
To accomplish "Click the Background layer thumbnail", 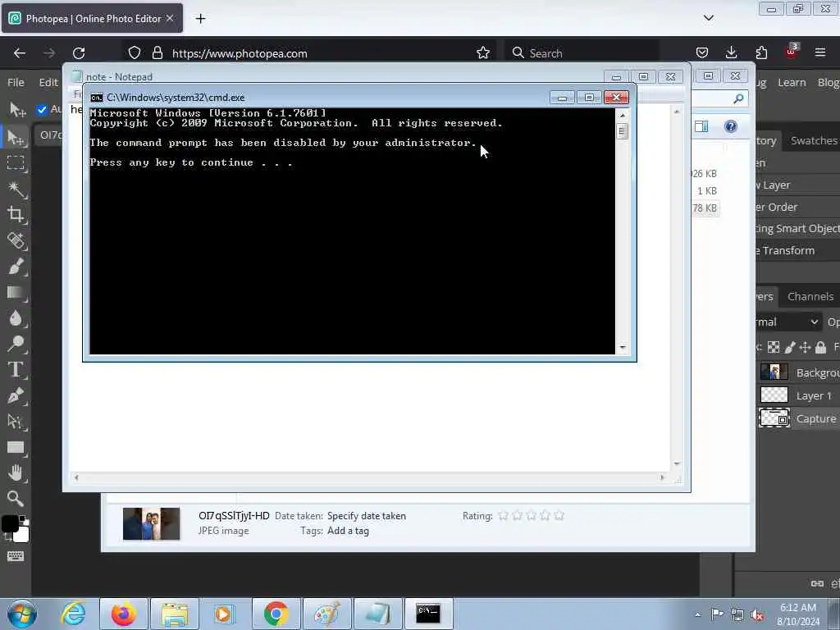I will [x=774, y=372].
